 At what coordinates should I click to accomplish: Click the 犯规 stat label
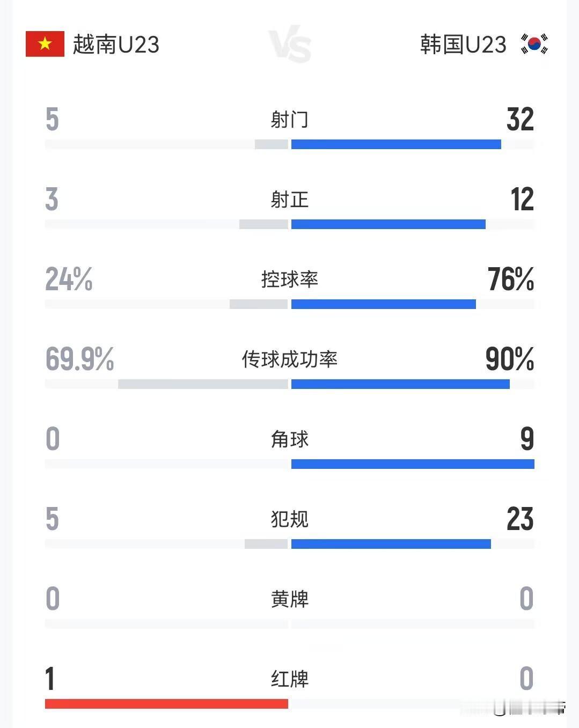coord(290,519)
